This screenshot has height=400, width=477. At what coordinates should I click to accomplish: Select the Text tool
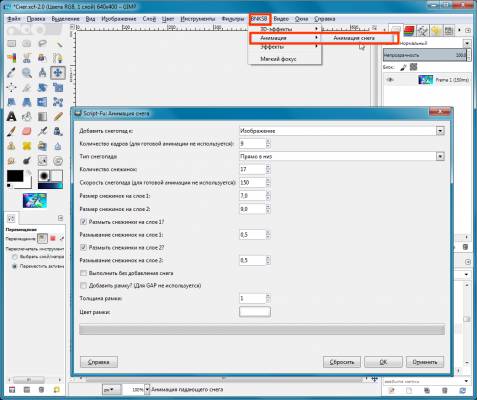tap(12, 117)
